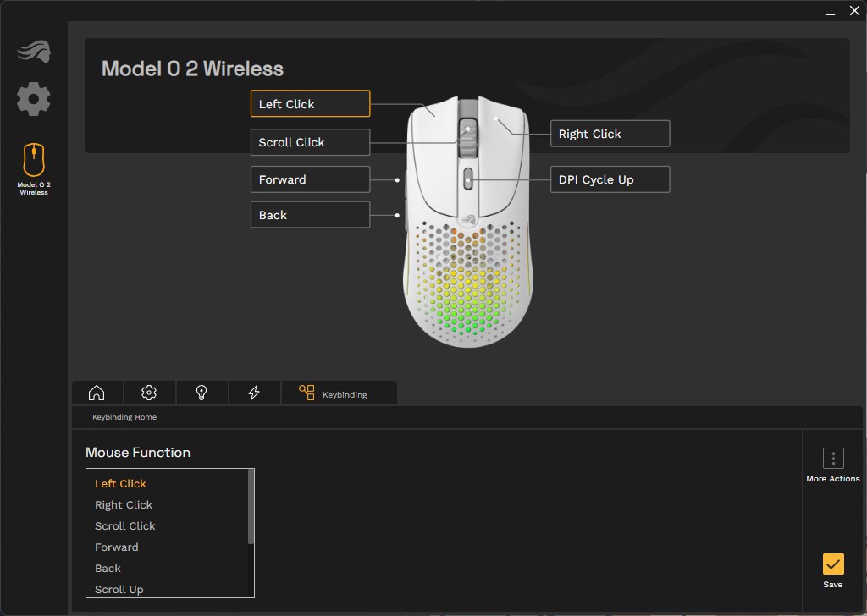
Task: Click Keybinding Home breadcrumb
Action: tap(124, 417)
